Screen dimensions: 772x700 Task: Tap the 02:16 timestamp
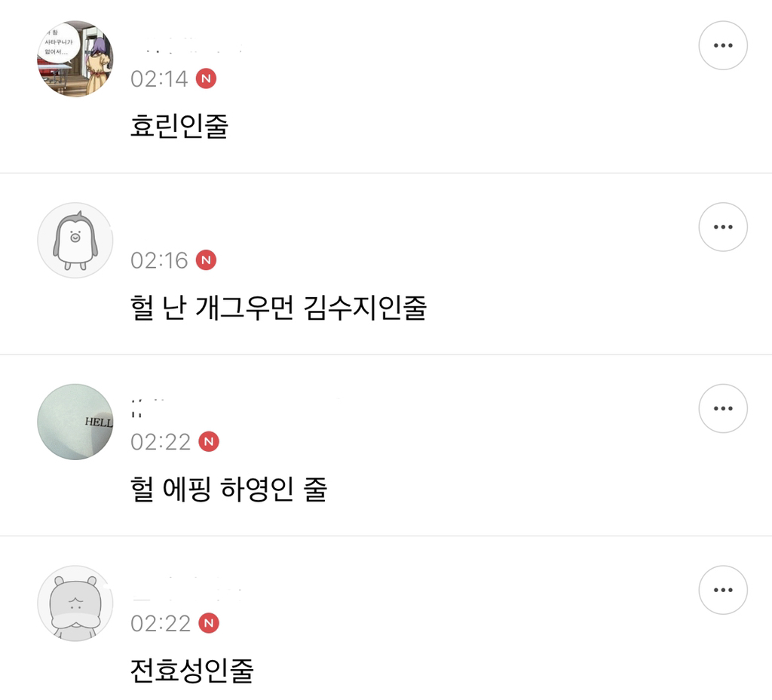point(159,261)
